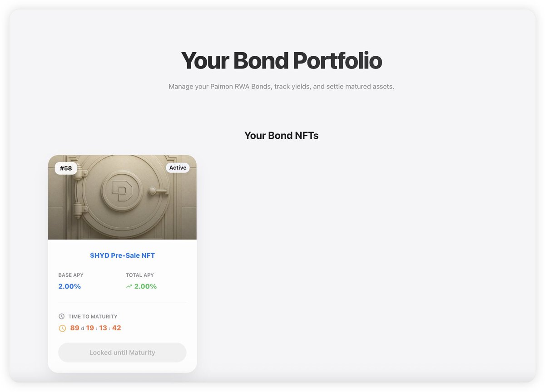Click the orange countdown clock icon
545x392 pixels.
pos(62,328)
